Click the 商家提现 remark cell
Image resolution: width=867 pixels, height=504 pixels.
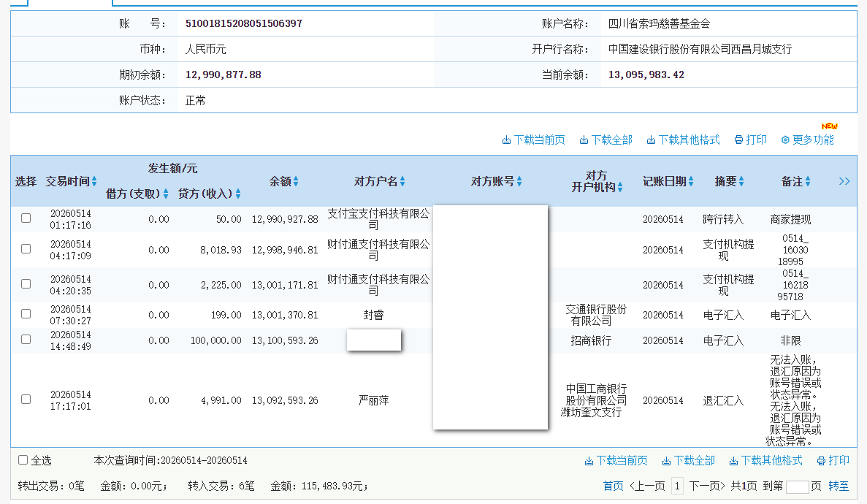[791, 220]
